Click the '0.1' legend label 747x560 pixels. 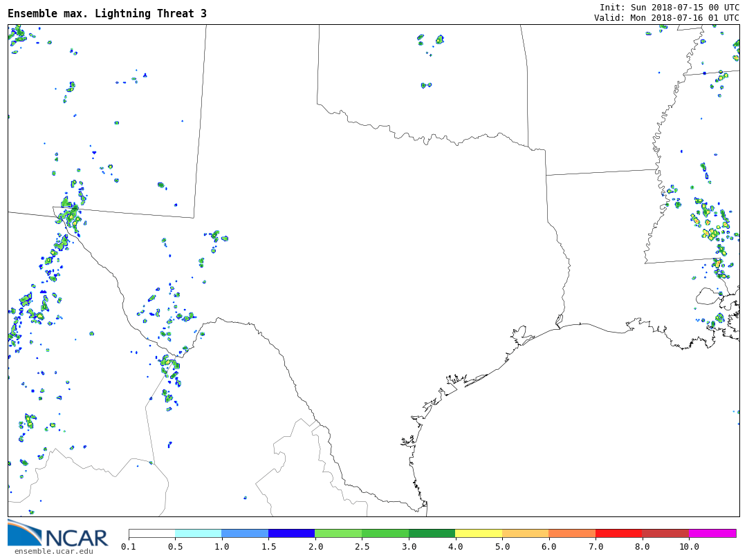(129, 546)
